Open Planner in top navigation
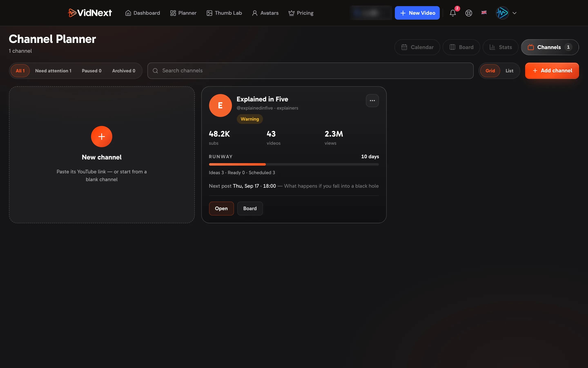 183,13
